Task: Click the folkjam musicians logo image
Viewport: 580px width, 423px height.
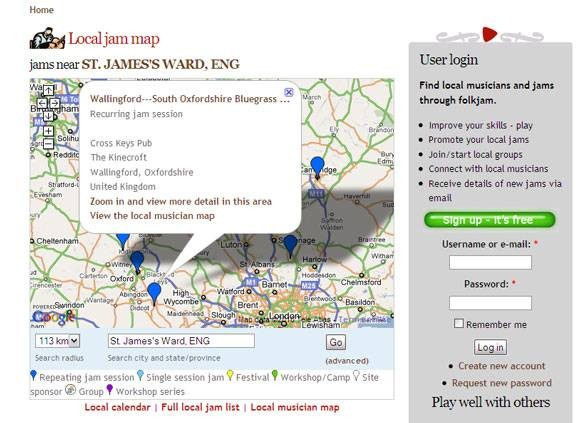Action: 47,38
